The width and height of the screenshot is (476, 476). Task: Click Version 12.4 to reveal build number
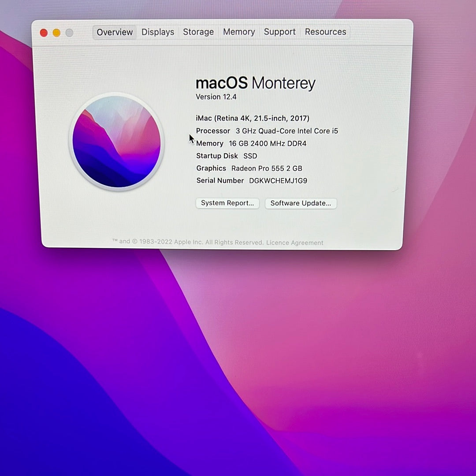coord(216,97)
